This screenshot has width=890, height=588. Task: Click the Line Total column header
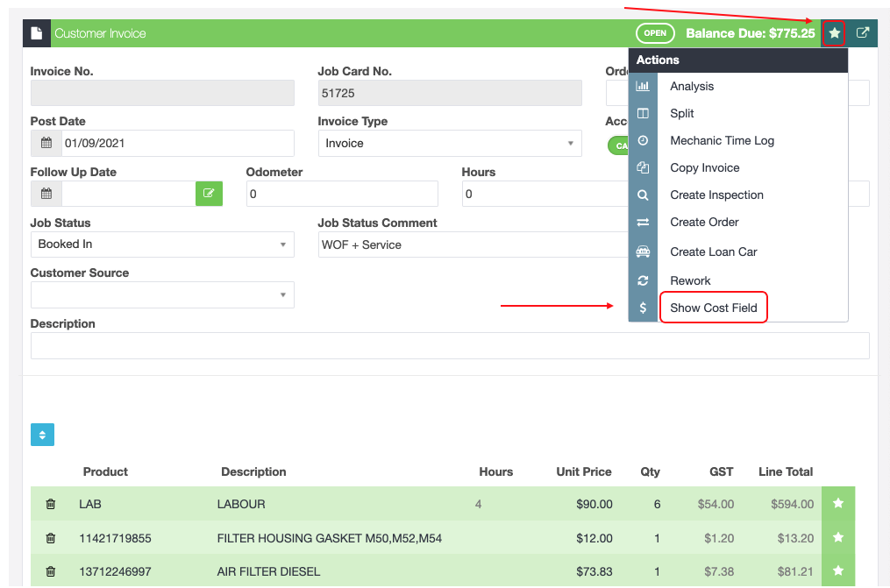pyautogui.click(x=786, y=471)
